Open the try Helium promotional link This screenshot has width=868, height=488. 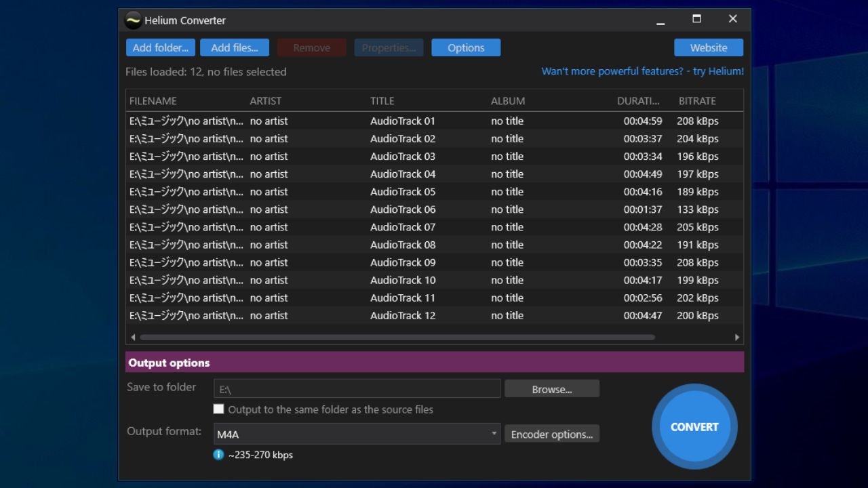[643, 71]
